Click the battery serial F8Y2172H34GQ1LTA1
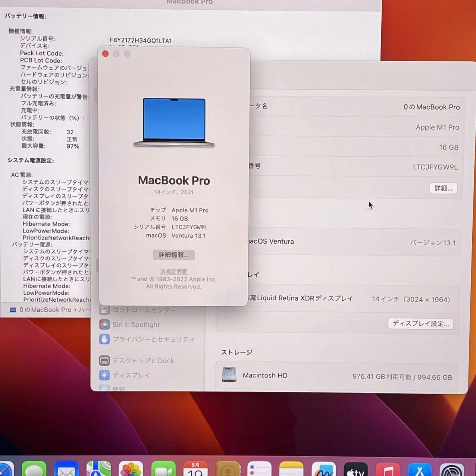The width and height of the screenshot is (476, 476). coord(141,40)
